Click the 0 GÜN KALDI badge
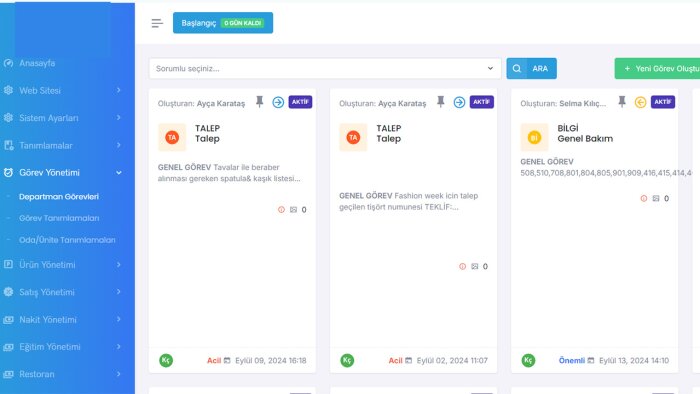Screen dimensions: 700x394 point(242,23)
